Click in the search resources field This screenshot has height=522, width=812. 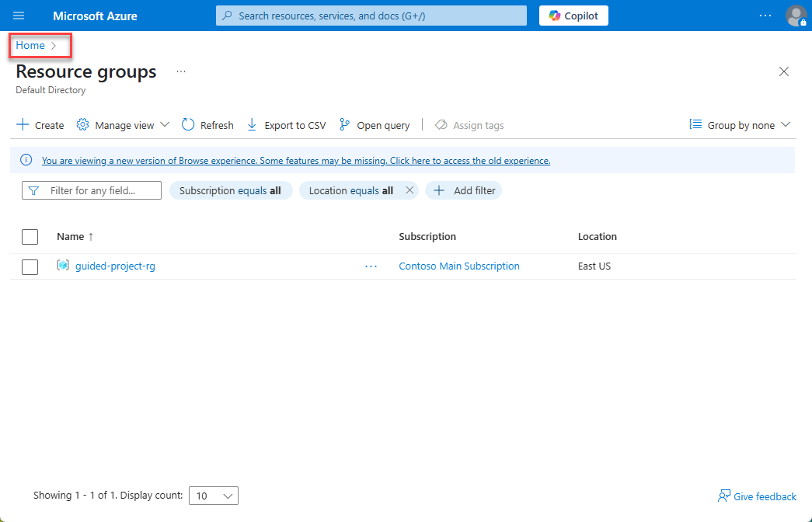(x=371, y=16)
